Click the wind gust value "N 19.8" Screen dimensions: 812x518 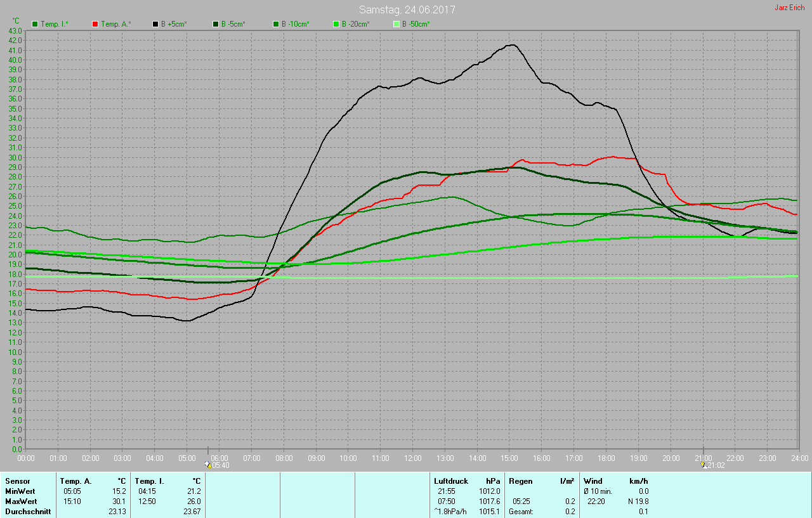pyautogui.click(x=637, y=502)
